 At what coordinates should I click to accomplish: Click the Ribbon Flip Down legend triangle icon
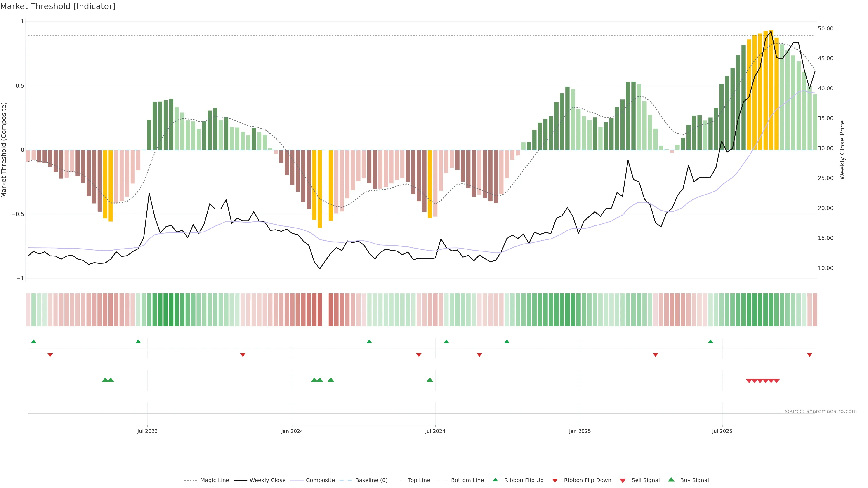pyautogui.click(x=555, y=481)
